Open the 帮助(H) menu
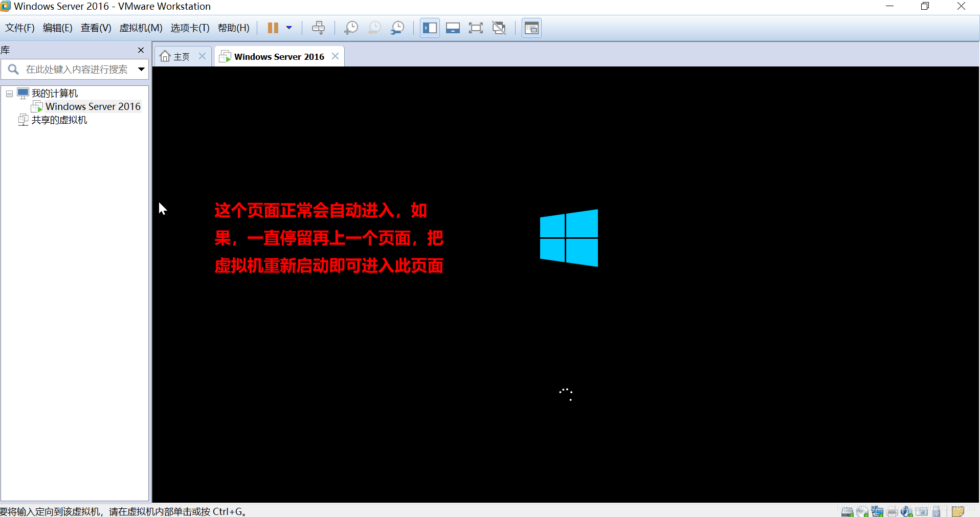980x517 pixels. 234,28
